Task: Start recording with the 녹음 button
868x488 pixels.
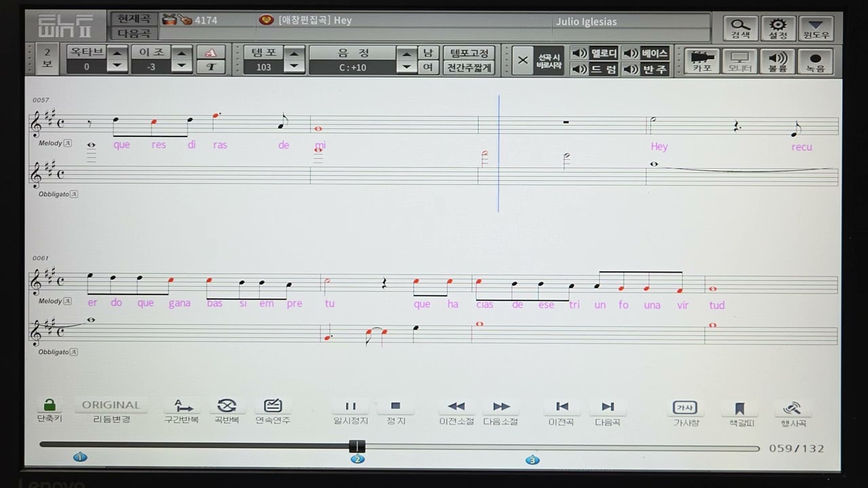Action: [x=816, y=61]
